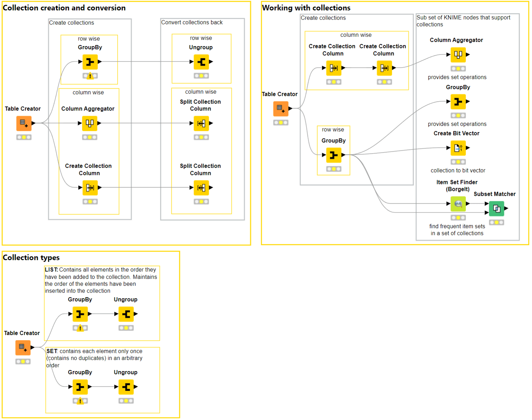Click Column Aggregator node in Collection creation panel
The image size is (532, 420).
coord(90,123)
